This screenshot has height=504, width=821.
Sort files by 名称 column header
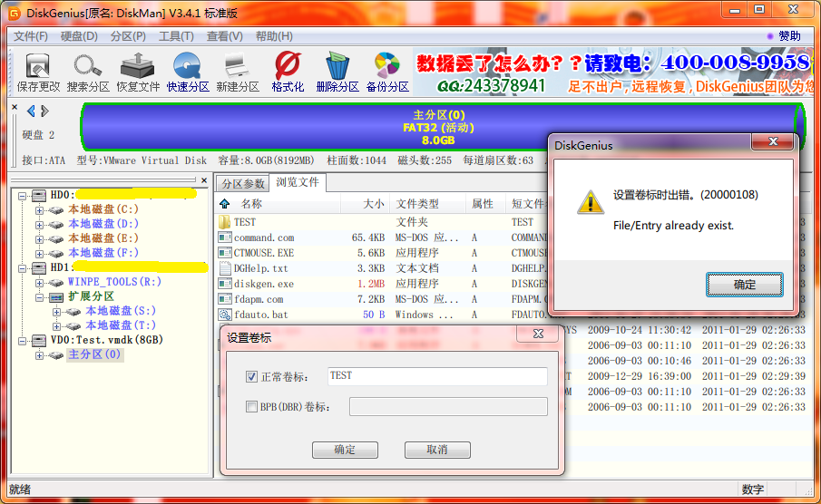tap(278, 204)
